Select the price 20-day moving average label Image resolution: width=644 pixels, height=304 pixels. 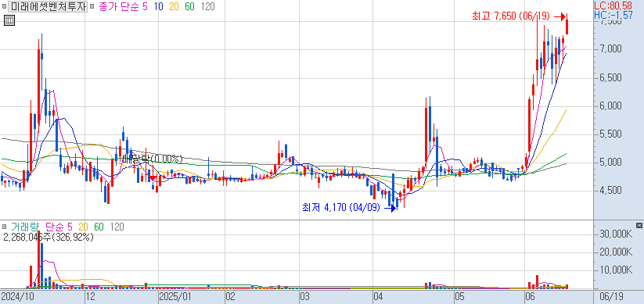pos(174,6)
